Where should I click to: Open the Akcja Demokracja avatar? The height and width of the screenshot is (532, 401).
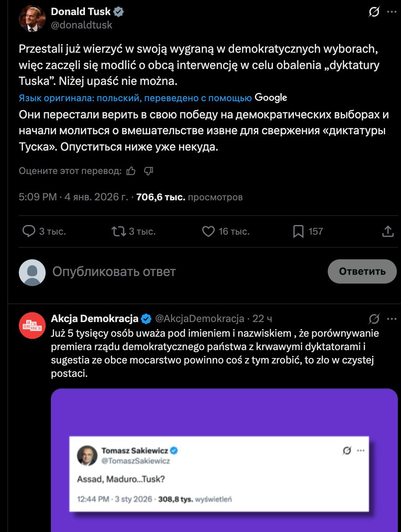click(x=32, y=325)
